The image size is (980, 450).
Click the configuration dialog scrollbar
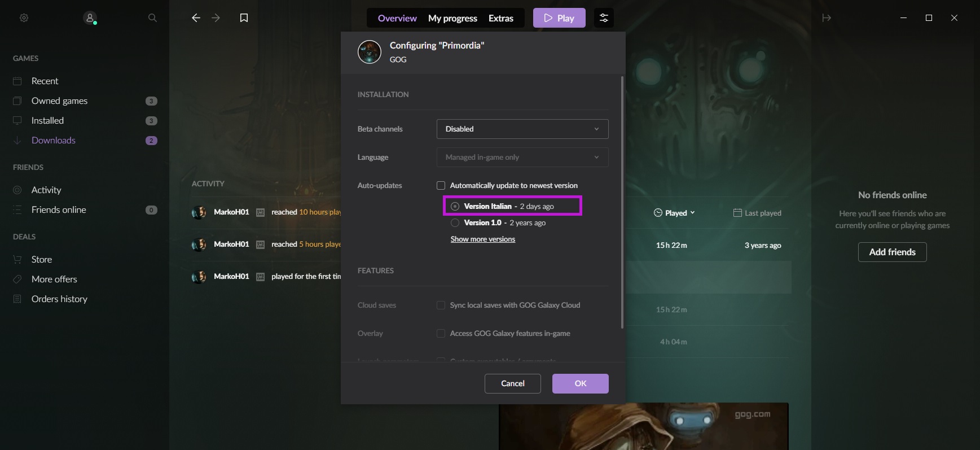[622, 202]
